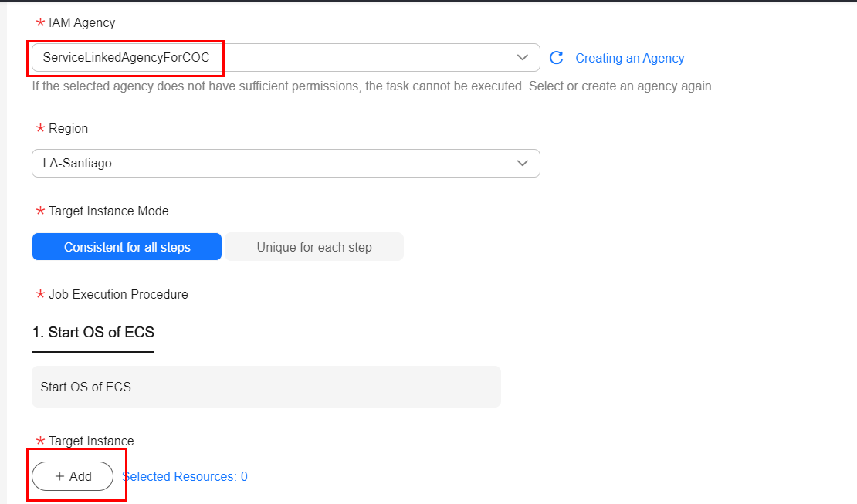Click the Target Instance label
857x504 pixels.
click(91, 441)
